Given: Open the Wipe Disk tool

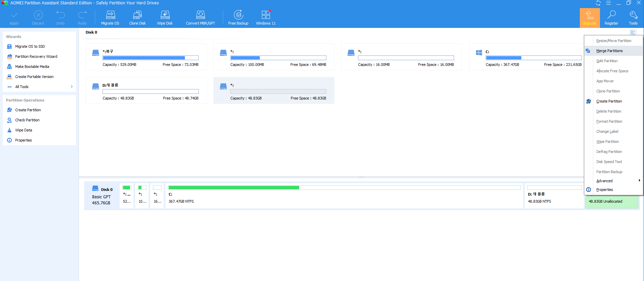Looking at the screenshot, I should (x=165, y=18).
